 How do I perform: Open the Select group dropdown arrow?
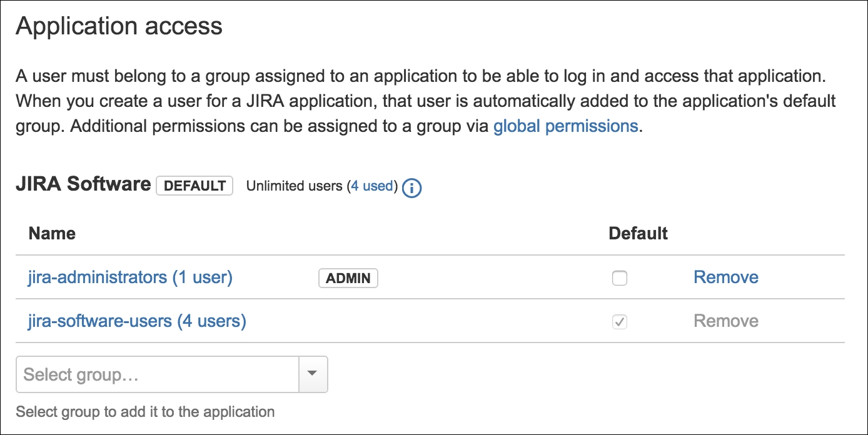click(314, 374)
